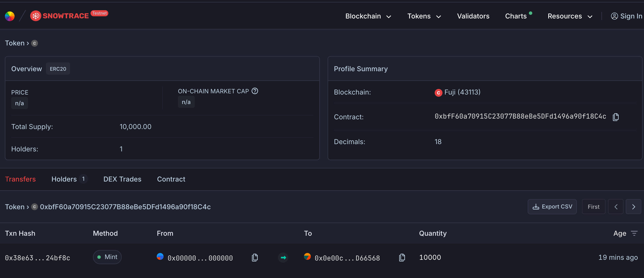The height and width of the screenshot is (278, 644).
Task: Expand the Blockchain dropdown menu
Action: pyautogui.click(x=368, y=16)
